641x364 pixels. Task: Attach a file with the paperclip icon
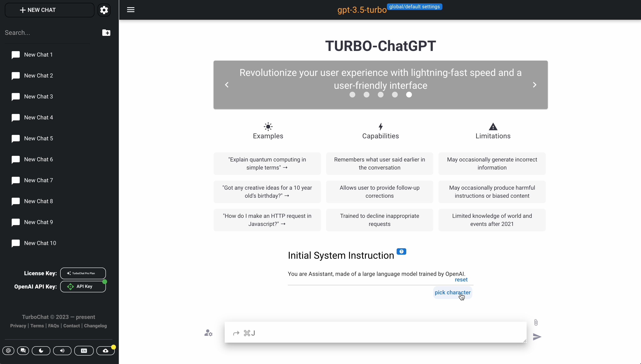(536, 323)
